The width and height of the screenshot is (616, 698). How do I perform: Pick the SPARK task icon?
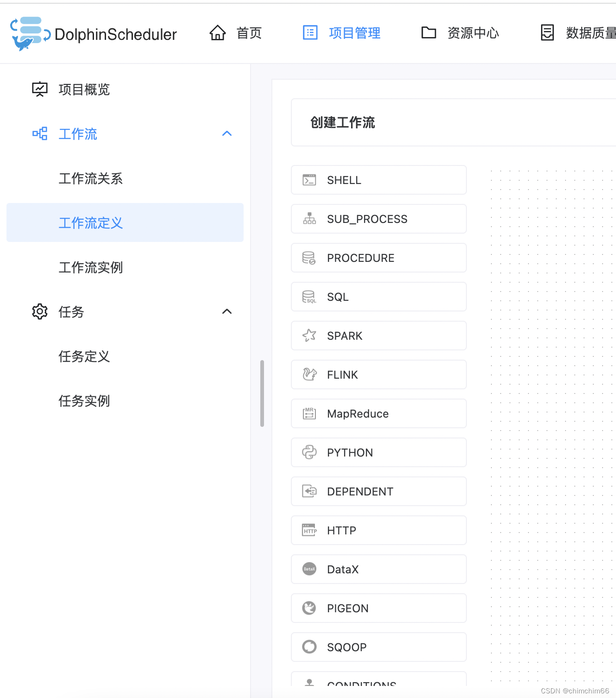click(x=309, y=335)
